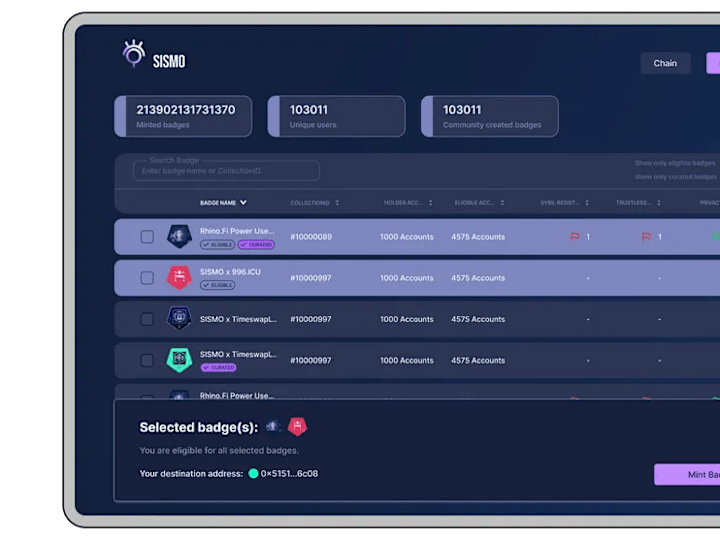Click the green destination address dot
Image resolution: width=720 pixels, height=540 pixels.
coord(253,473)
